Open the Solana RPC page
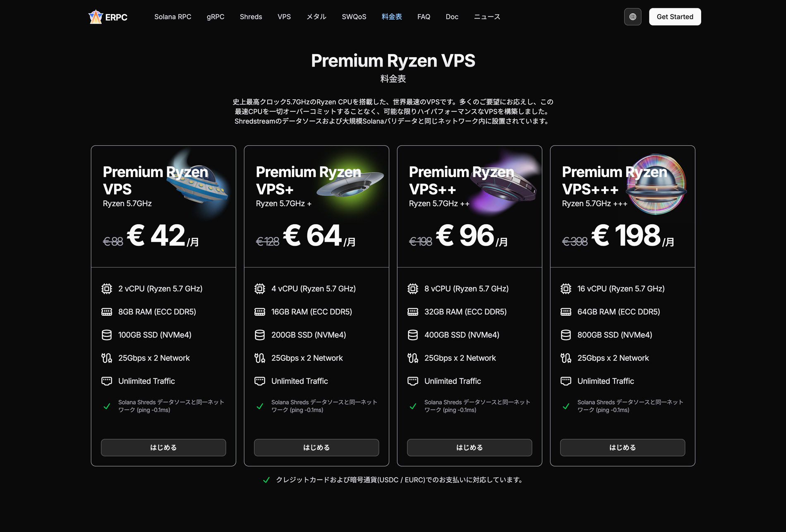Viewport: 786px width, 532px height. [x=173, y=17]
